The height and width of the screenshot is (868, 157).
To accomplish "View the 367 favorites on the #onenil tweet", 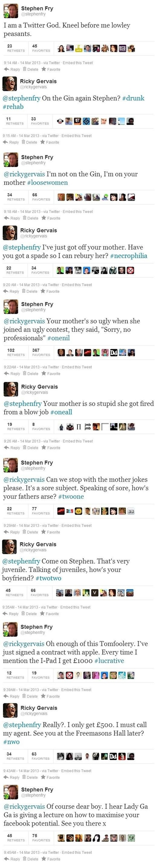I will click(41, 352).
